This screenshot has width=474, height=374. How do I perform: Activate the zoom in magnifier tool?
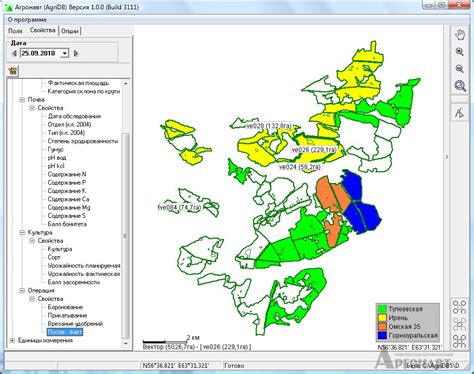(x=460, y=52)
